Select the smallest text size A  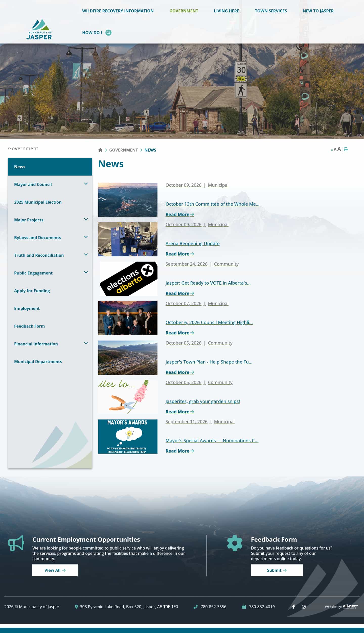[332, 150]
